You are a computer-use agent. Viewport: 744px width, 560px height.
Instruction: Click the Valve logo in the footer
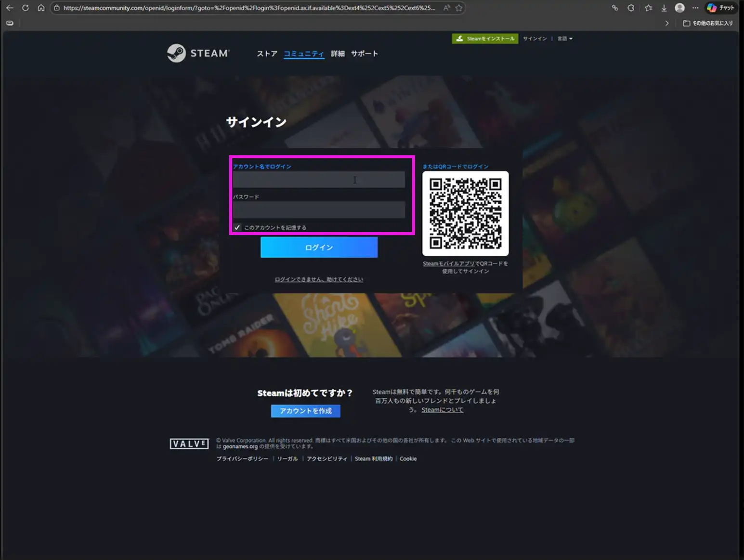(189, 443)
